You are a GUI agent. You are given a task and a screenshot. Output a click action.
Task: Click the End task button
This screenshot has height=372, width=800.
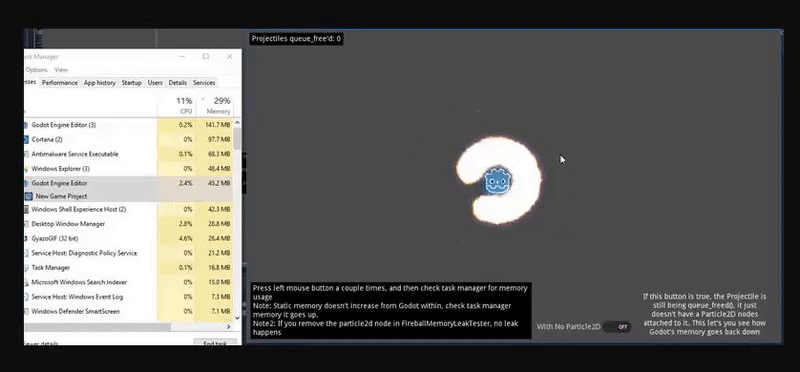(215, 342)
